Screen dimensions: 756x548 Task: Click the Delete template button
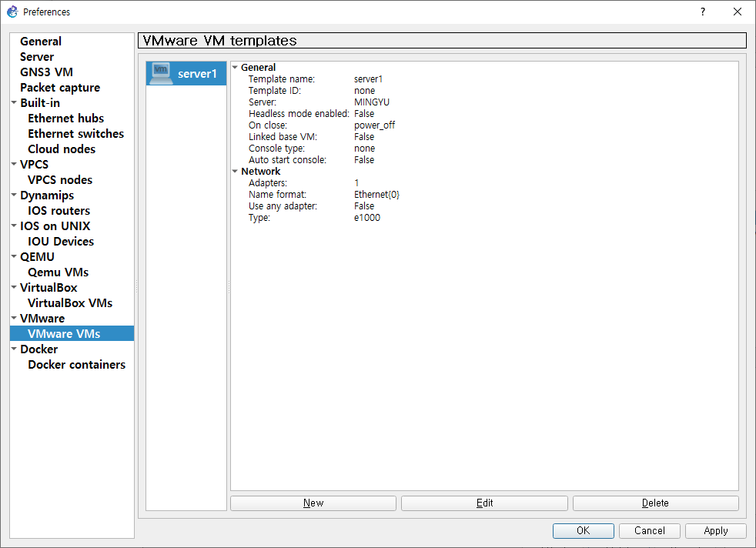(x=656, y=503)
